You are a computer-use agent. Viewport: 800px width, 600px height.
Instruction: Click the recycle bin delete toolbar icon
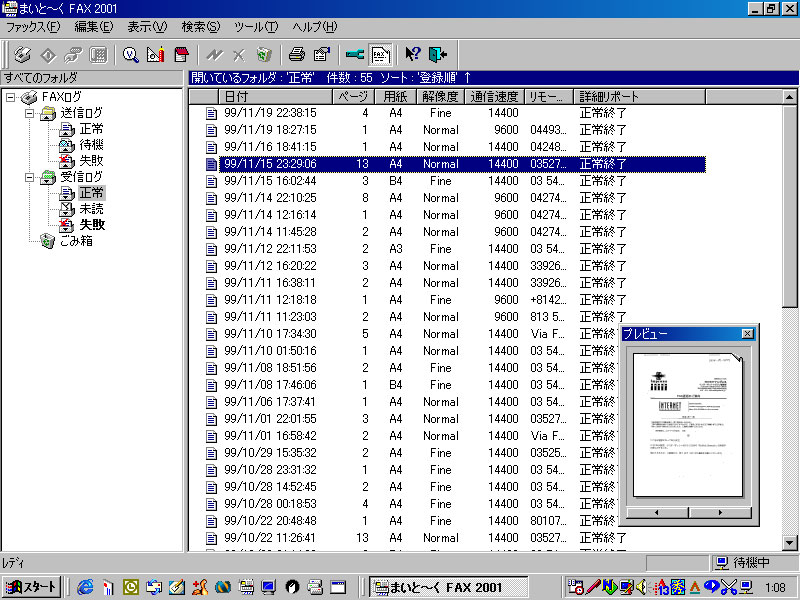tap(263, 54)
